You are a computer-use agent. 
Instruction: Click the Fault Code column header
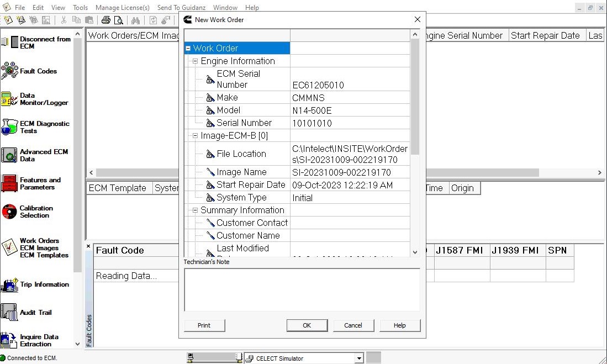(135, 250)
